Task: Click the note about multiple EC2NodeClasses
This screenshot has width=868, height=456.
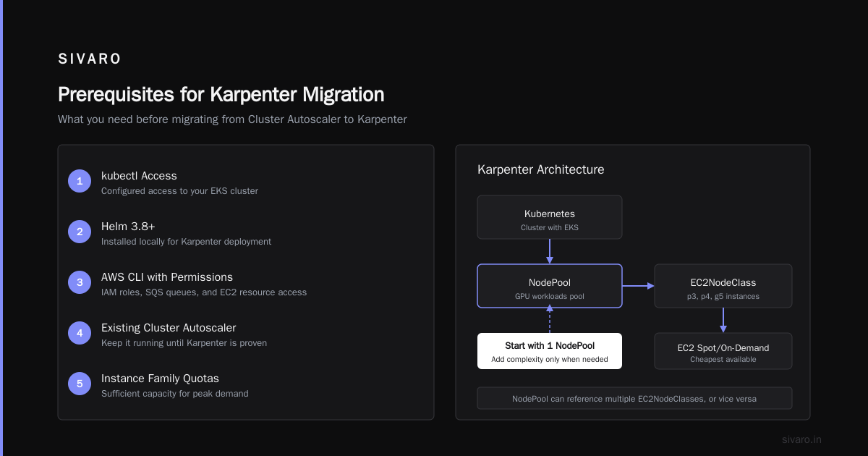Action: coord(634,399)
